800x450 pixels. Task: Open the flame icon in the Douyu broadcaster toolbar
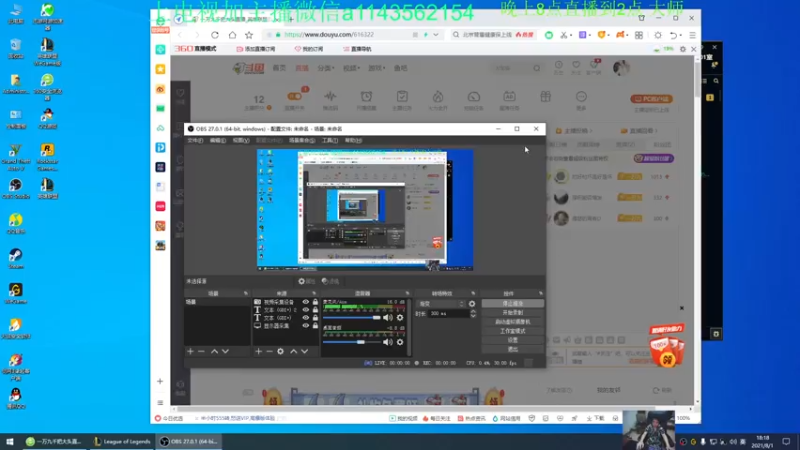pos(438,96)
